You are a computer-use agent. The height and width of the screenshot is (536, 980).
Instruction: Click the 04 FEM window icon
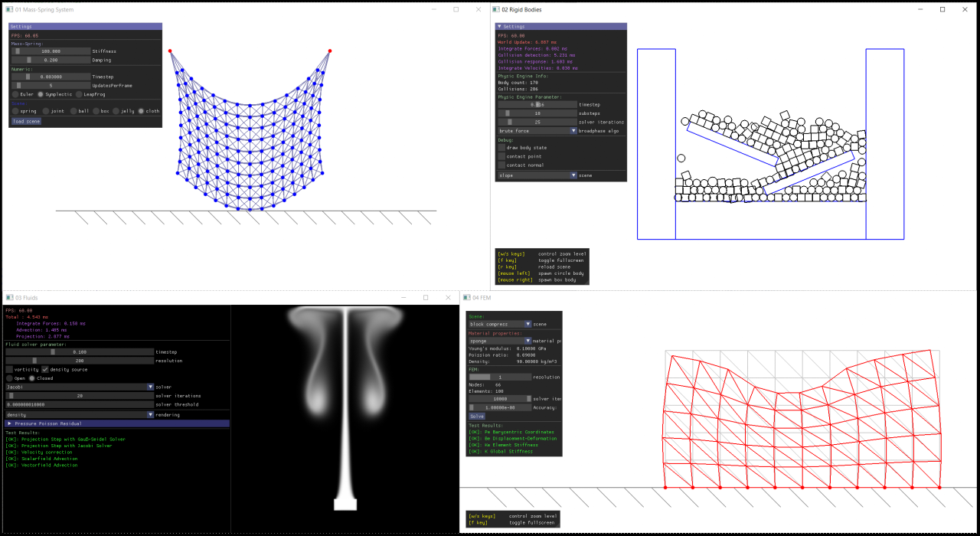pos(468,298)
